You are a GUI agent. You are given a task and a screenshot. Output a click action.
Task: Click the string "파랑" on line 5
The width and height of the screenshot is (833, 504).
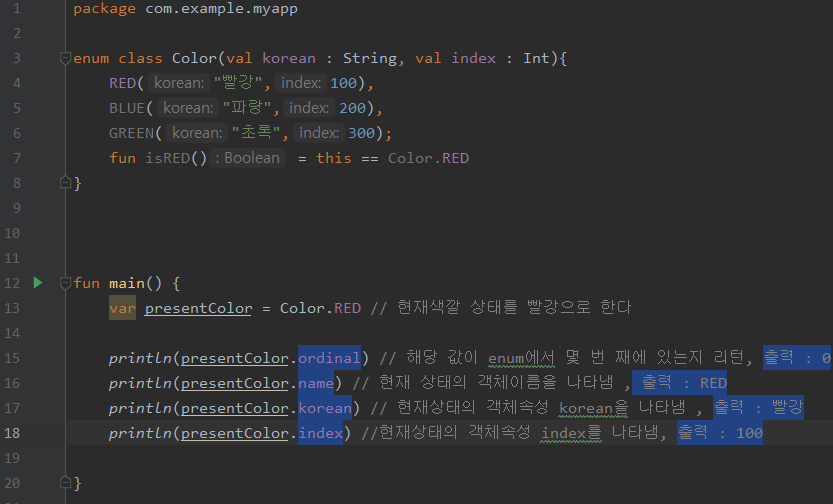click(247, 108)
